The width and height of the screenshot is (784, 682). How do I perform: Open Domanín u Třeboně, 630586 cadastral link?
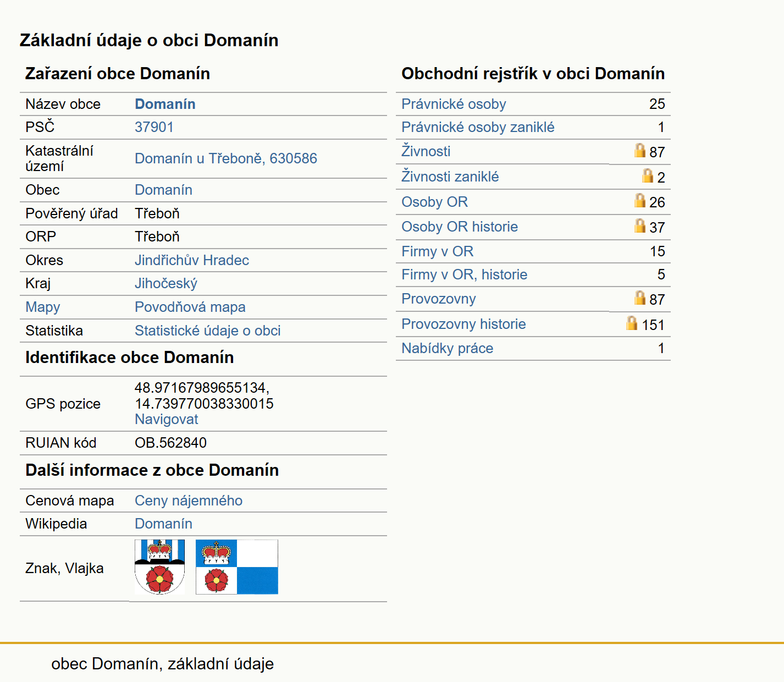226,158
